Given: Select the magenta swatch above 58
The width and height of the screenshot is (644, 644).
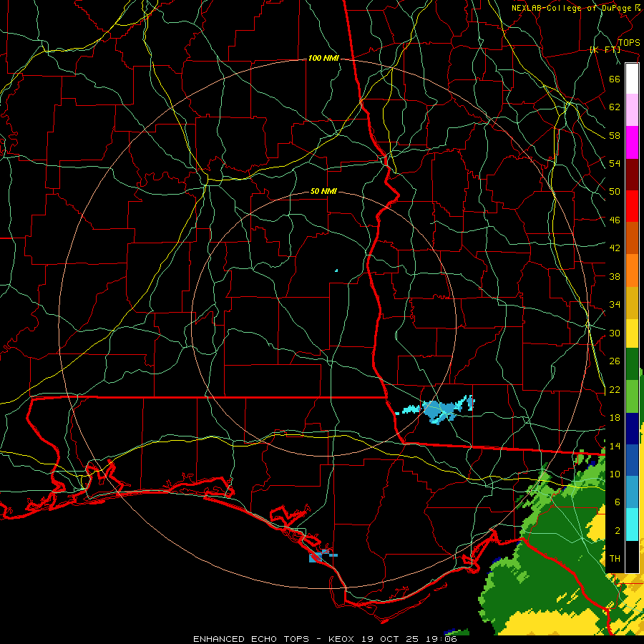Looking at the screenshot, I should pyautogui.click(x=632, y=142).
